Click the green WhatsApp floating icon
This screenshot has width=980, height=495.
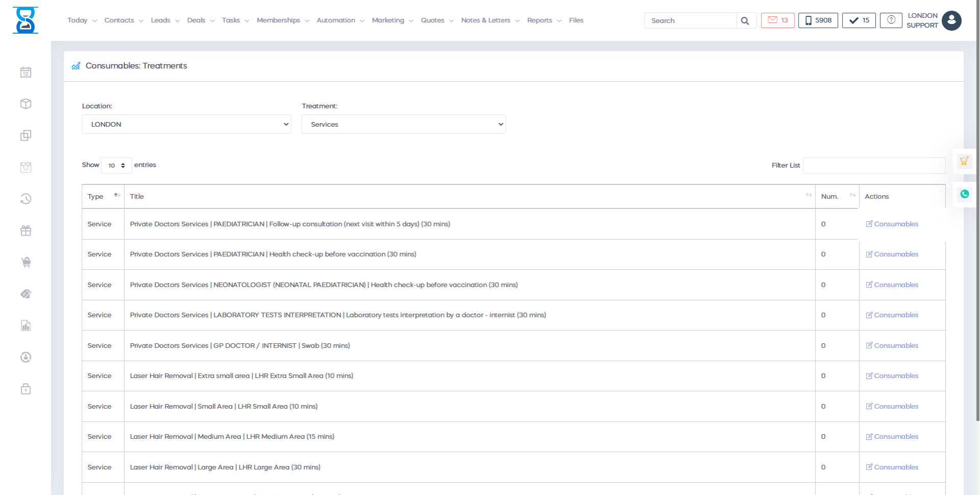pos(964,194)
